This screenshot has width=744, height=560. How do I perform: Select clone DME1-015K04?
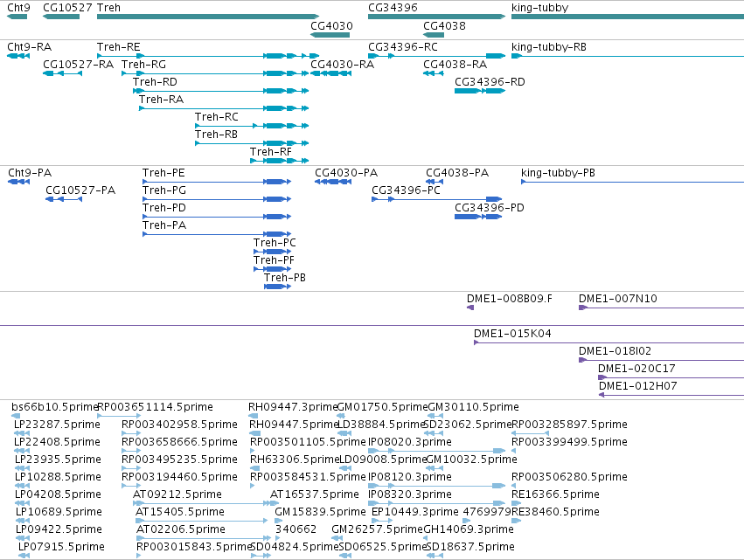click(608, 342)
